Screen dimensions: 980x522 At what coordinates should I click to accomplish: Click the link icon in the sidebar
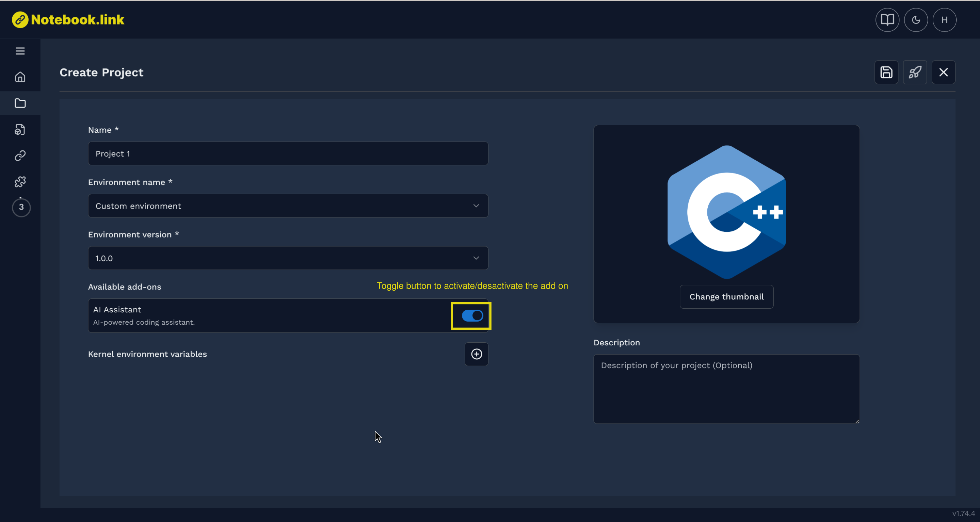pos(20,155)
